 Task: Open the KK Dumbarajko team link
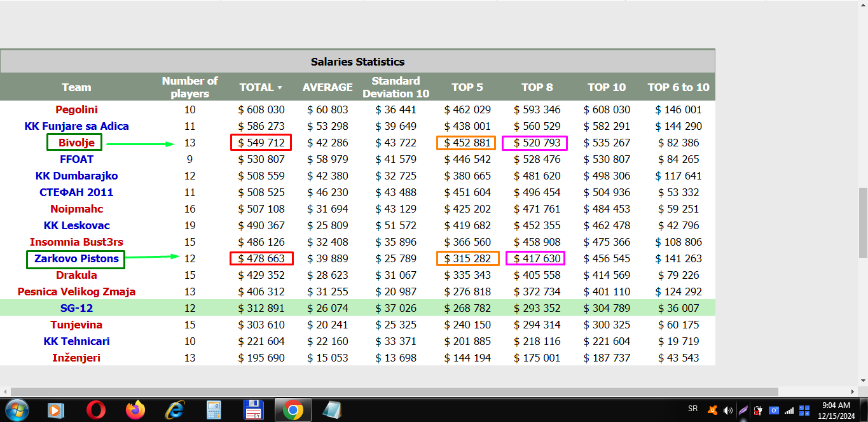click(x=76, y=176)
